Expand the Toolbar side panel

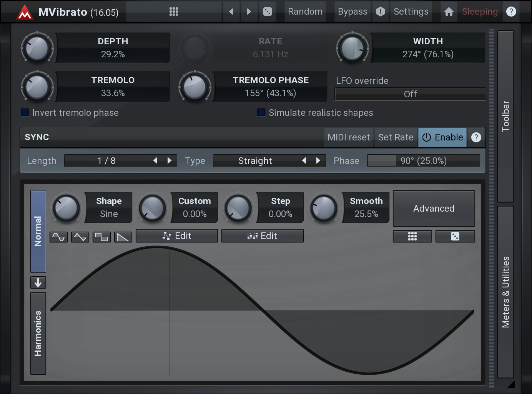(x=505, y=116)
